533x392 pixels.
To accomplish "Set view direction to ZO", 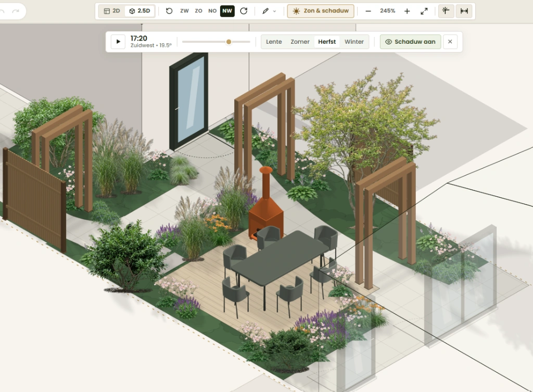I will click(198, 11).
